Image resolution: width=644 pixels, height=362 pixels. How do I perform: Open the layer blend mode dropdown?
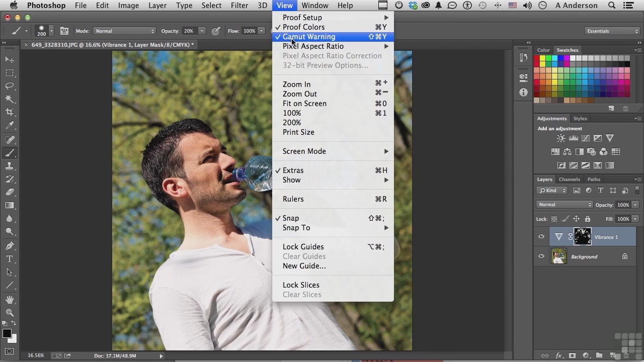tap(565, 205)
